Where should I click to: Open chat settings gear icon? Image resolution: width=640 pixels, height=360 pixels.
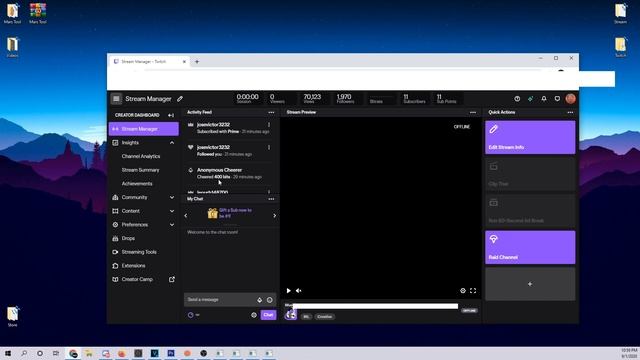point(254,315)
